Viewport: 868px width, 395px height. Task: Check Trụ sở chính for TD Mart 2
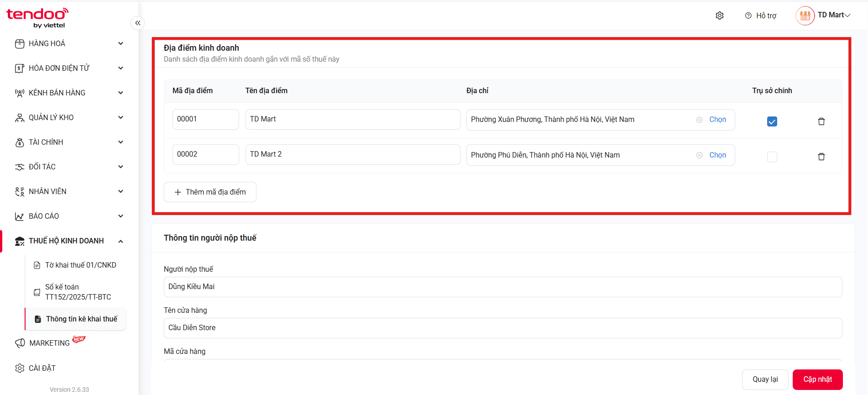[772, 157]
